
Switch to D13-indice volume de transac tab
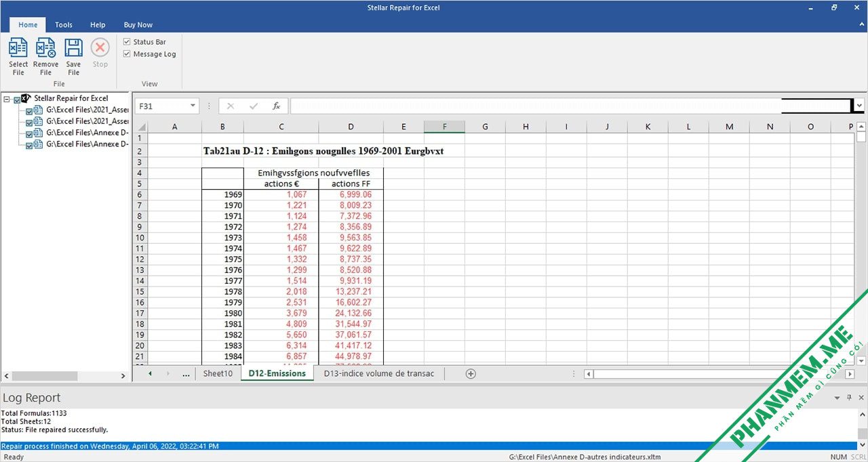[379, 373]
